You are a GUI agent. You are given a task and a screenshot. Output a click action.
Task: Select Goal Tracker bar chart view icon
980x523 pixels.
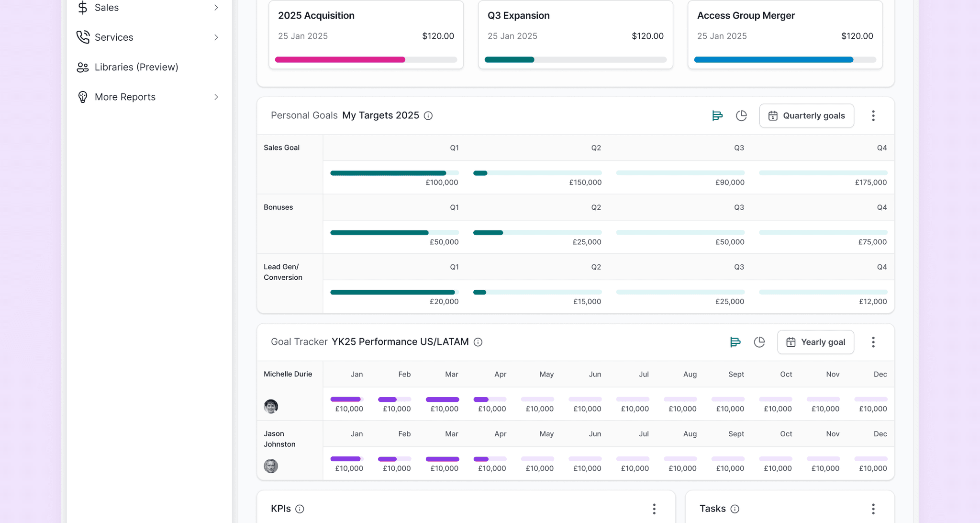(x=735, y=342)
